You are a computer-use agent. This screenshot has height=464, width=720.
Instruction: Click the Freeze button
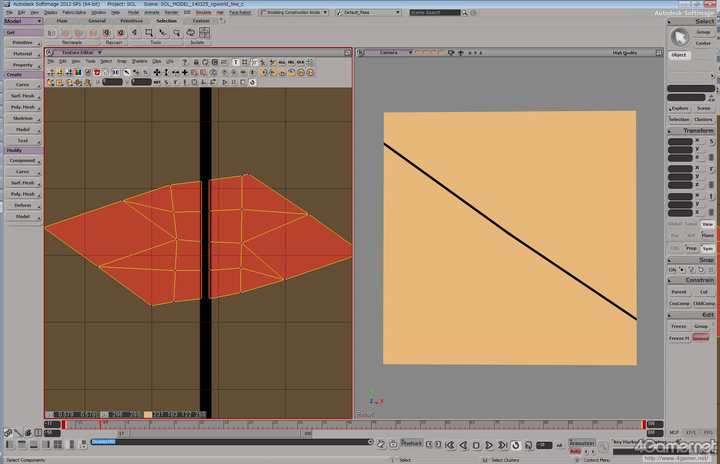[678, 326]
